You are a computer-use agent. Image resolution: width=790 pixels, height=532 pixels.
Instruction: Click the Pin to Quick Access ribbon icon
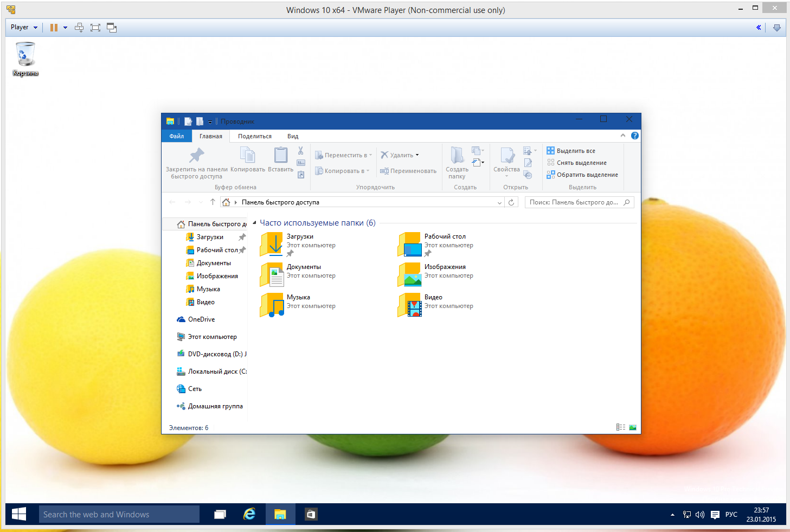pyautogui.click(x=196, y=156)
